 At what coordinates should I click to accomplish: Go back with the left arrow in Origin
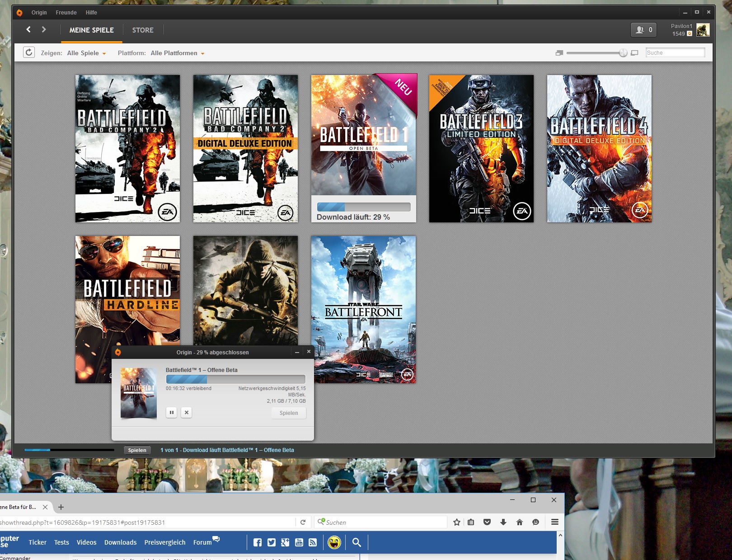click(x=28, y=29)
